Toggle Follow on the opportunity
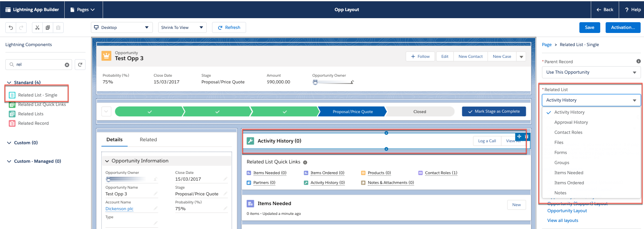The height and width of the screenshot is (229, 644). click(x=420, y=56)
